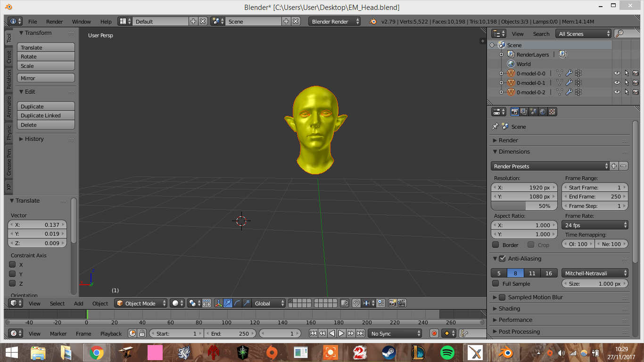The height and width of the screenshot is (362, 644).
Task: Click the renderability camera icon for 0-model-0-2
Action: click(636, 92)
